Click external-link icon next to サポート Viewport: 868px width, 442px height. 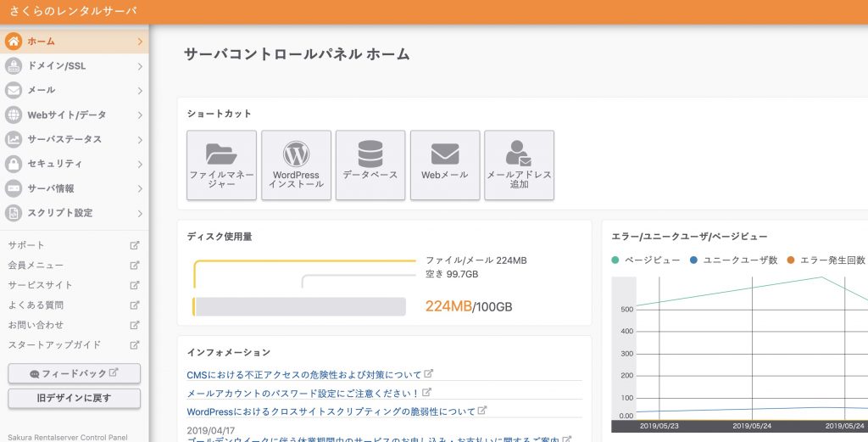click(135, 245)
